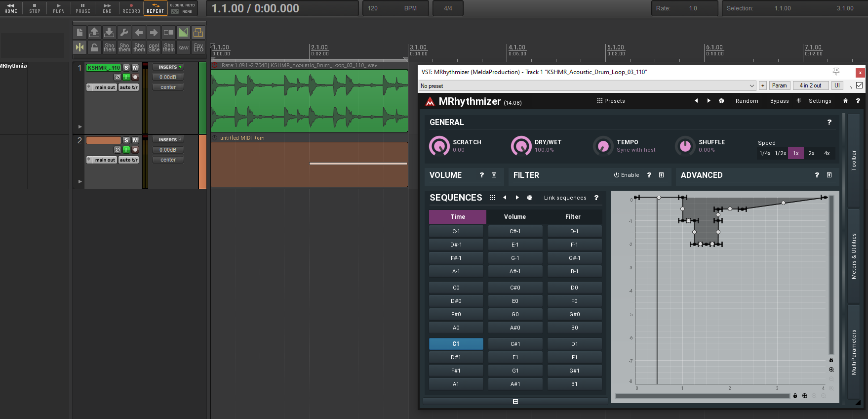
Task: Expand the ADVANCED panel
Action: pos(829,175)
